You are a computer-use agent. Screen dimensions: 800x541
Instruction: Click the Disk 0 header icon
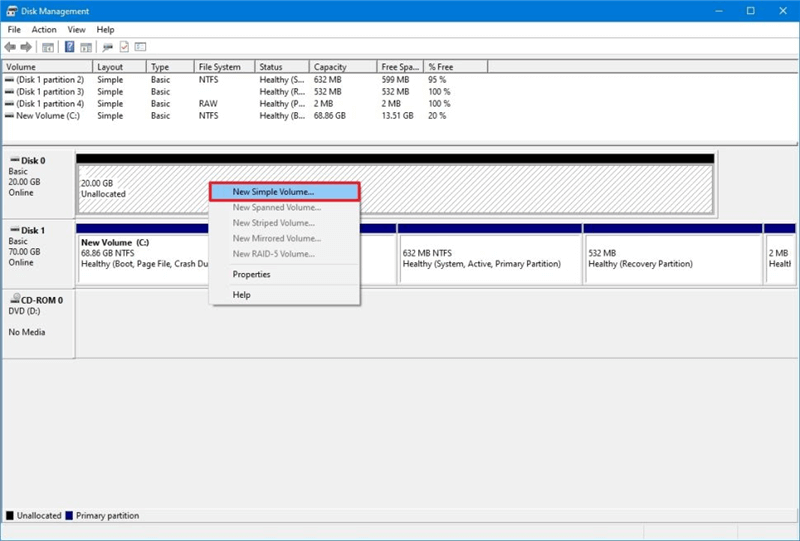coord(14,160)
